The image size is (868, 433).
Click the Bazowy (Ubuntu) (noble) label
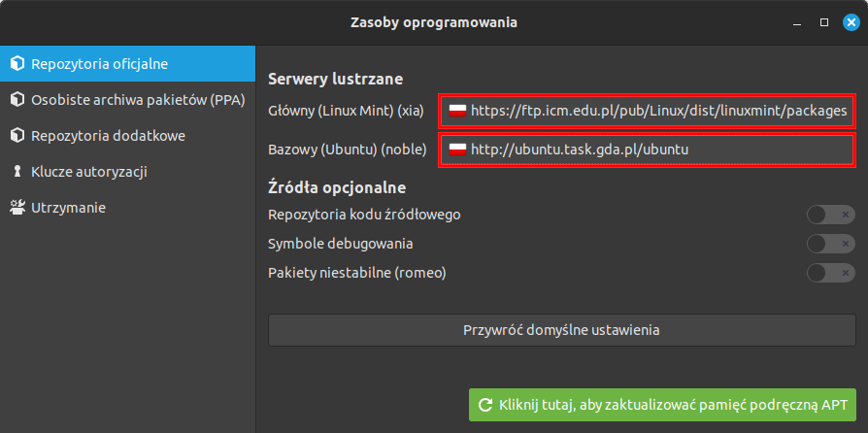(348, 150)
